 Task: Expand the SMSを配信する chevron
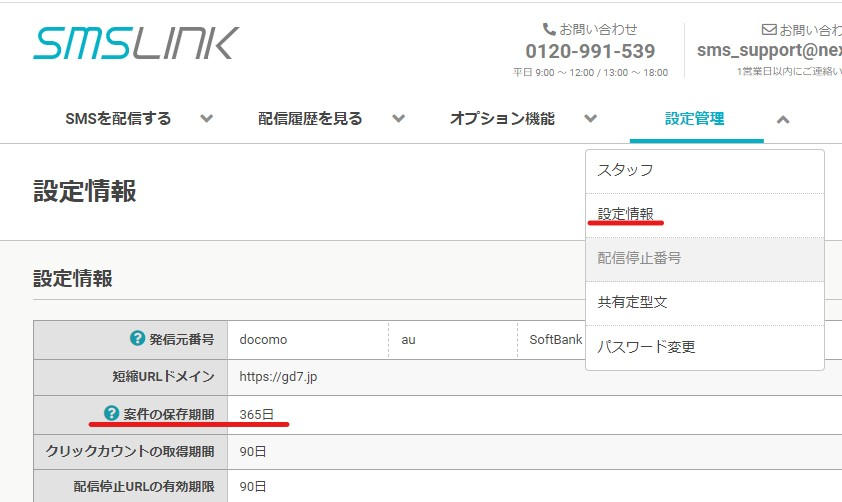point(206,119)
